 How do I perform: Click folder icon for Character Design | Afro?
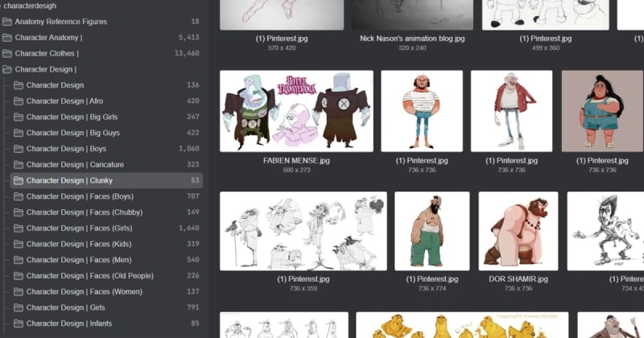(x=19, y=101)
